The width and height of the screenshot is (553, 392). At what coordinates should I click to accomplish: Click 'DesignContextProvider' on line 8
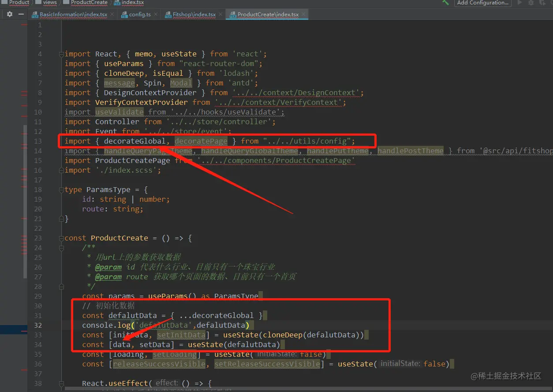click(x=150, y=92)
